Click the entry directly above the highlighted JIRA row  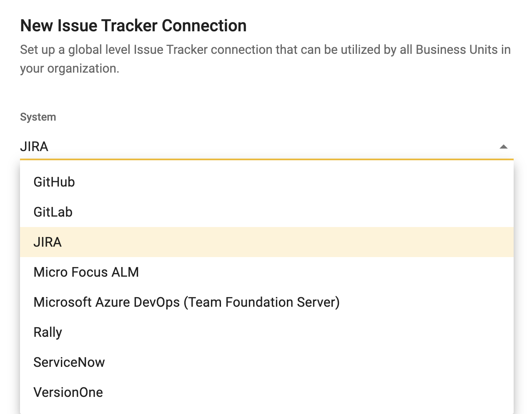(53, 212)
